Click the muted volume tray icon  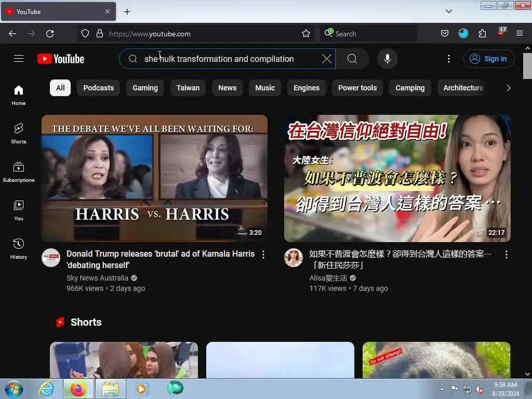pos(480,390)
